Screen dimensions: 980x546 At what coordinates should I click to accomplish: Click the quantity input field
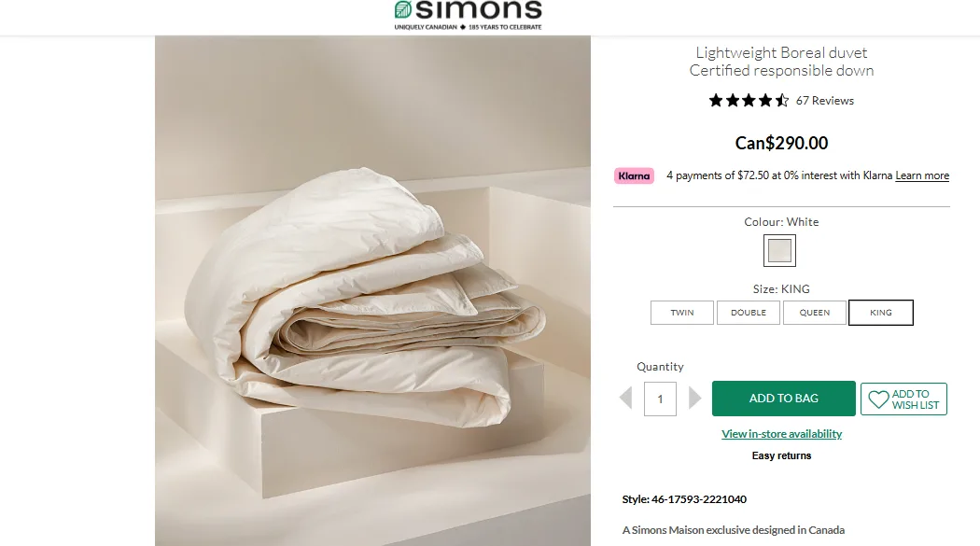pos(661,399)
